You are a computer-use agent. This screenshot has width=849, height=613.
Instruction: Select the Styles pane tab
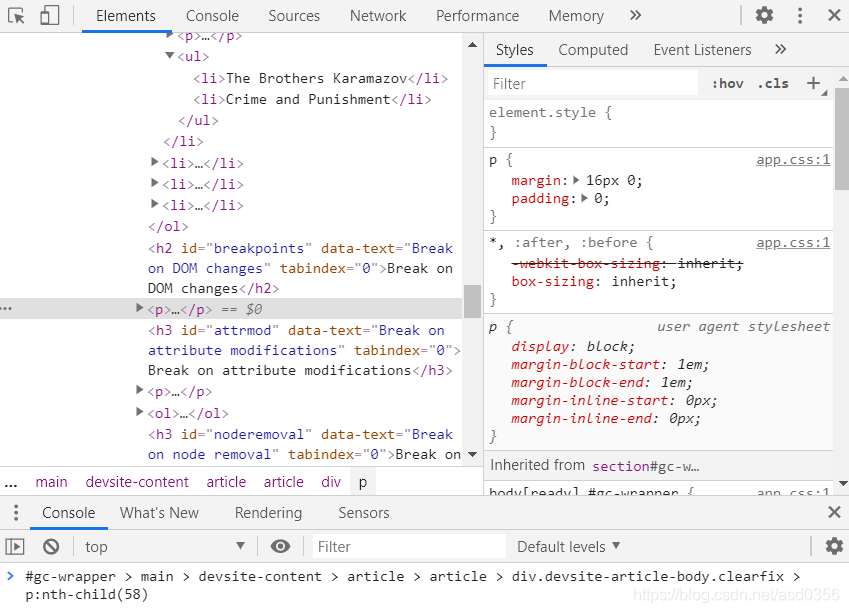(x=514, y=50)
